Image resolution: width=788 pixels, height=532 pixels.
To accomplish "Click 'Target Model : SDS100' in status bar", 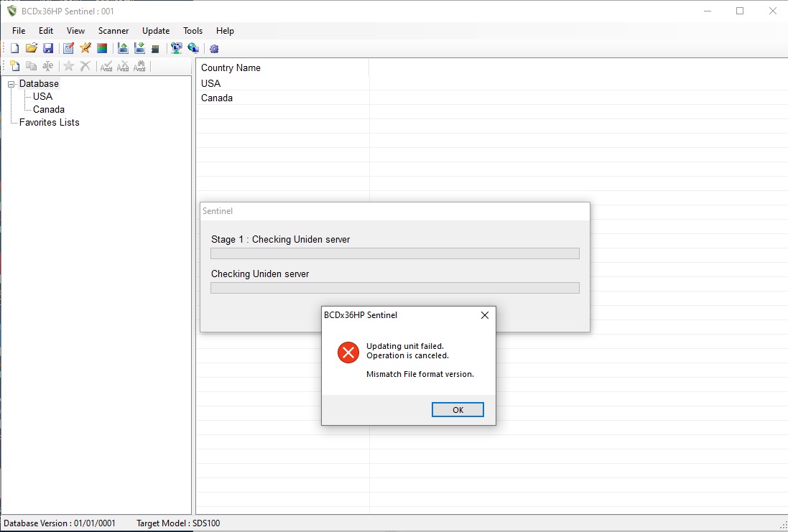I will point(178,523).
